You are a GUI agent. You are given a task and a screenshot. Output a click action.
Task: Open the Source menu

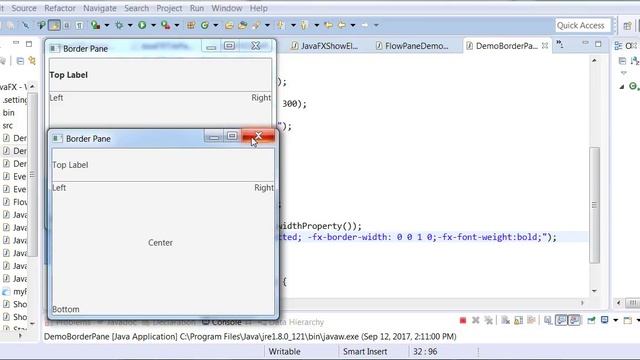point(24,8)
